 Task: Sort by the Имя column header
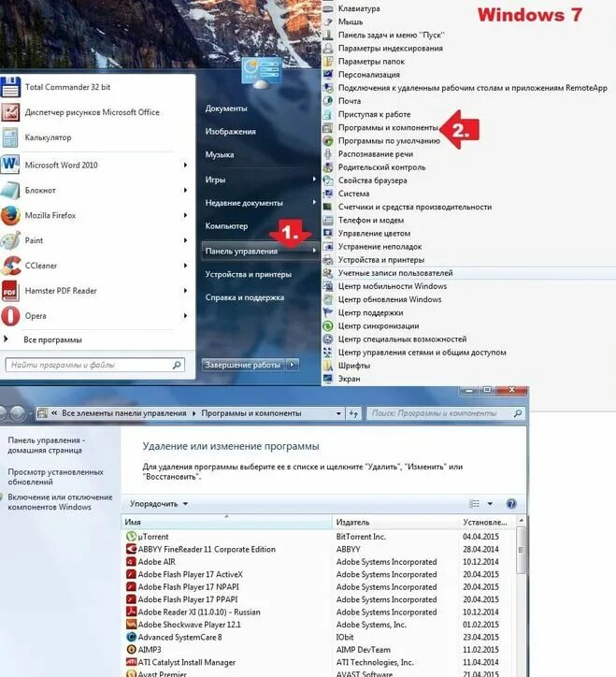point(226,522)
